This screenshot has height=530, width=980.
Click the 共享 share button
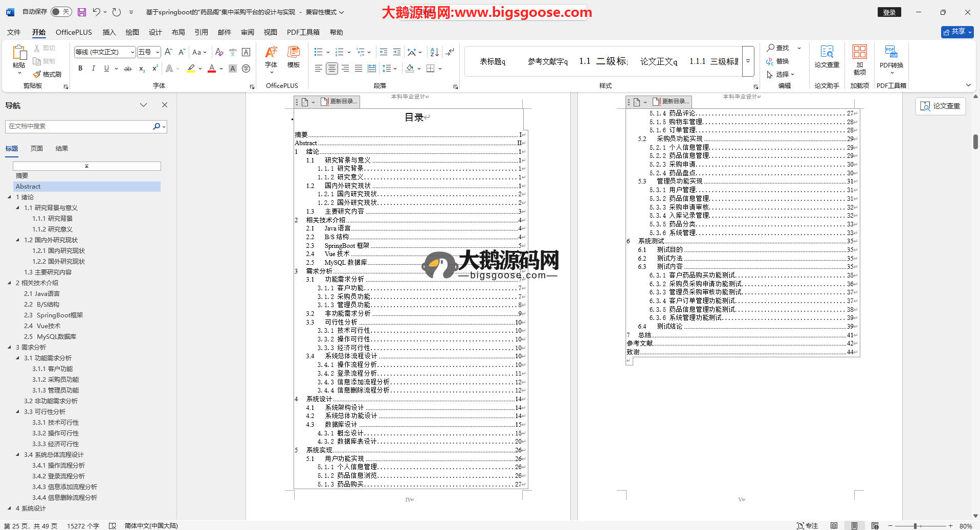tap(956, 32)
